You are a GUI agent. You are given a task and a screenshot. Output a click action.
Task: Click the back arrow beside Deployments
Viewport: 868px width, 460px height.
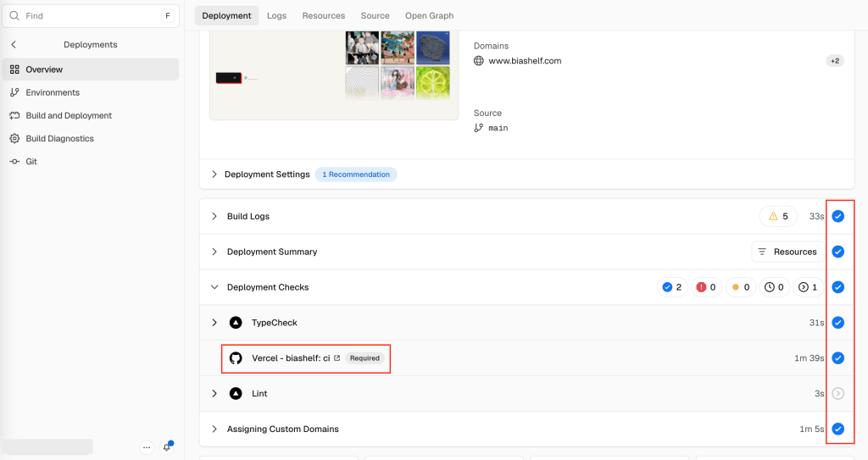coord(14,44)
